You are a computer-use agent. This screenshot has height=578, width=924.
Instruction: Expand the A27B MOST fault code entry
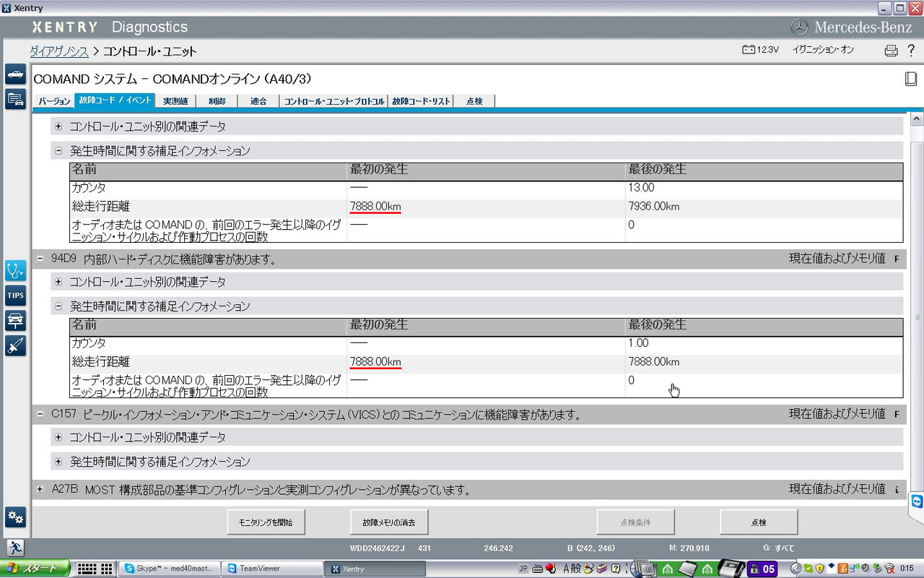tap(40, 489)
